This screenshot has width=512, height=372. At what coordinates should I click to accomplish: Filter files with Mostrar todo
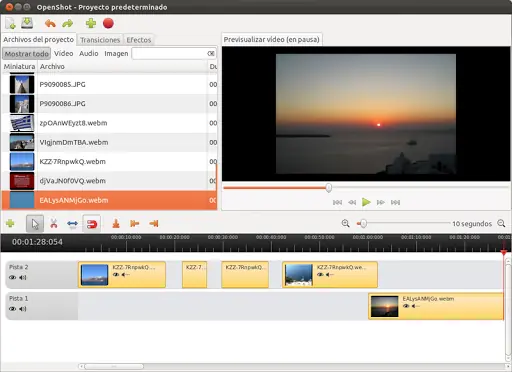[x=27, y=53]
